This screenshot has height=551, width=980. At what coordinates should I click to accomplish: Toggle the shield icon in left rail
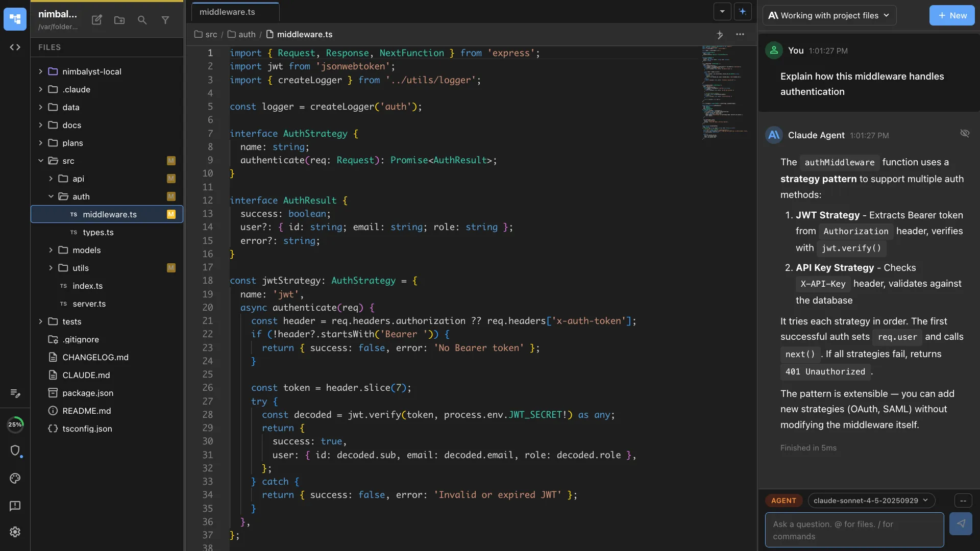[x=15, y=450]
